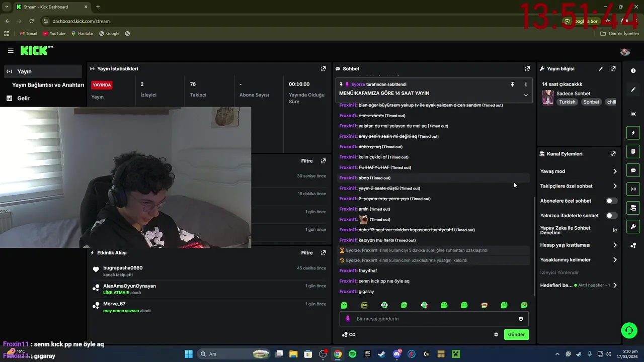Insert the last Kick emote in quick row
644x362 pixels.
click(x=524, y=305)
